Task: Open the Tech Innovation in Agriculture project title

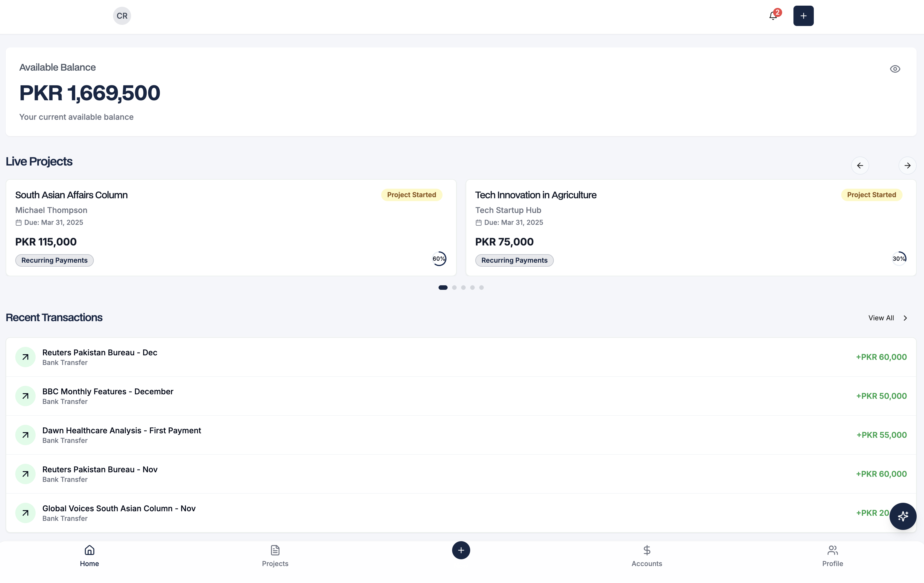Action: pyautogui.click(x=536, y=195)
